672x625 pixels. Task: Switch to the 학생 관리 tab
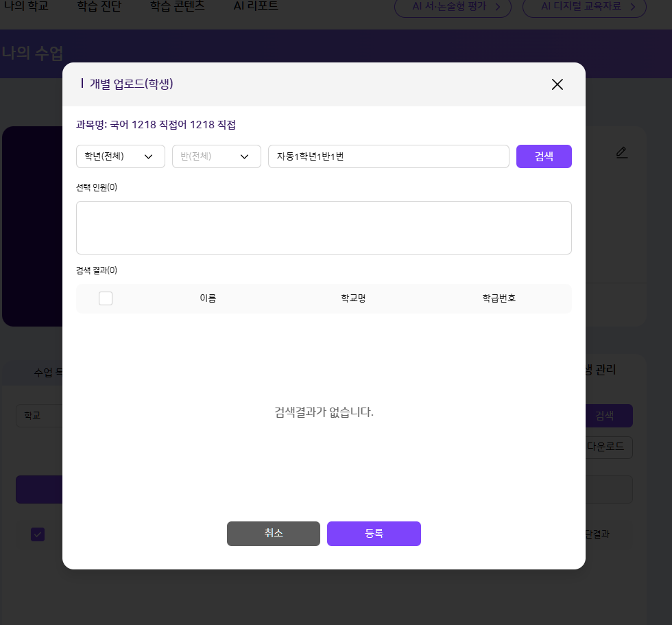(601, 370)
